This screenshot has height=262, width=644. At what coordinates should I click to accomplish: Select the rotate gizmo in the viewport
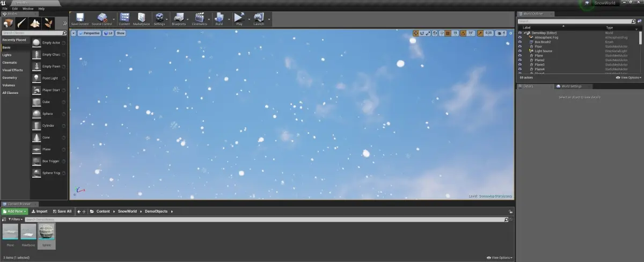tap(422, 33)
